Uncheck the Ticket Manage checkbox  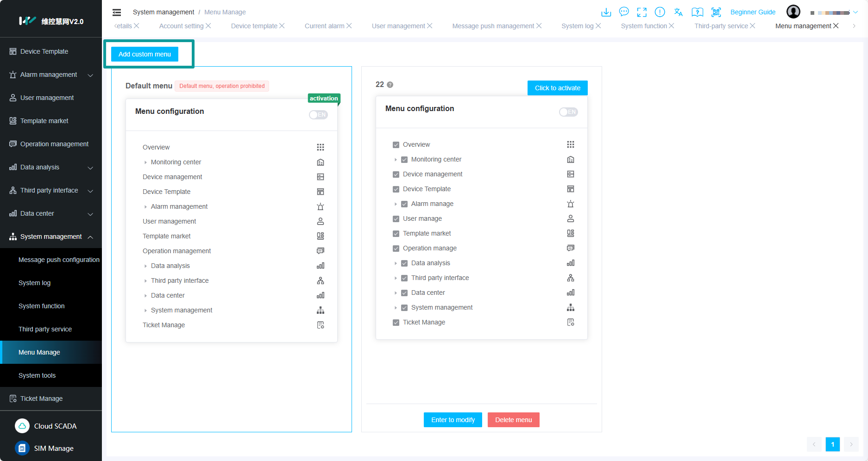click(396, 323)
